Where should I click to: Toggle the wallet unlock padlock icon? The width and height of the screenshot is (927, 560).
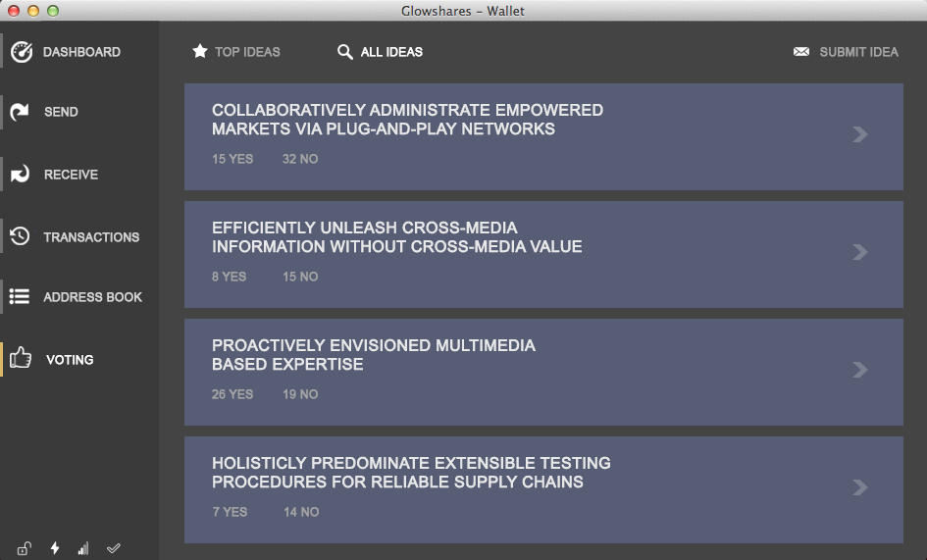tap(24, 549)
